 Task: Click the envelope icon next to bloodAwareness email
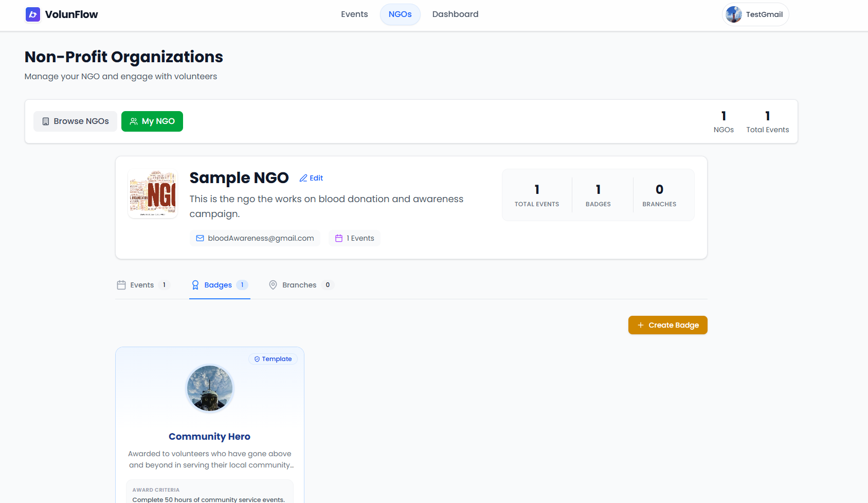pos(200,238)
